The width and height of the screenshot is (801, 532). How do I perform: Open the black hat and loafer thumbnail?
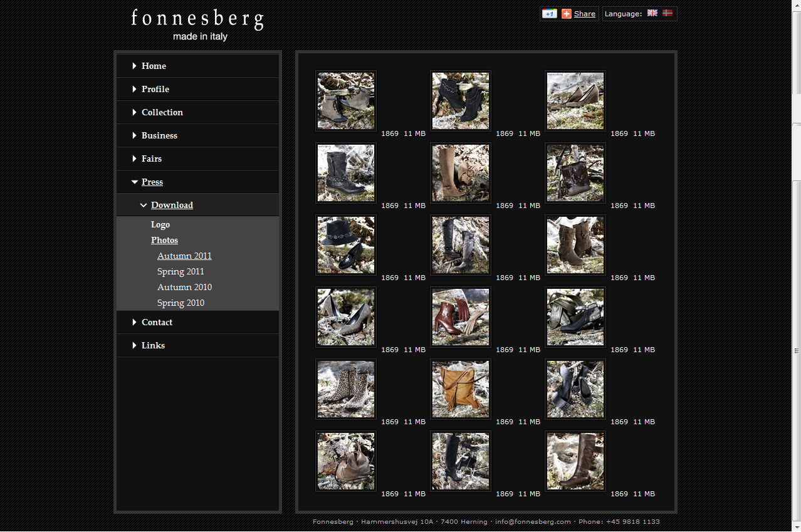pyautogui.click(x=346, y=245)
